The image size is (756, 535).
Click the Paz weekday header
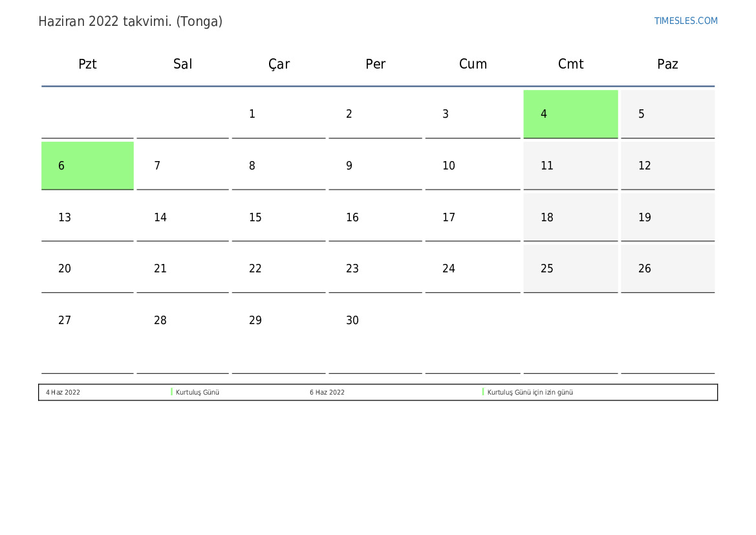point(667,63)
